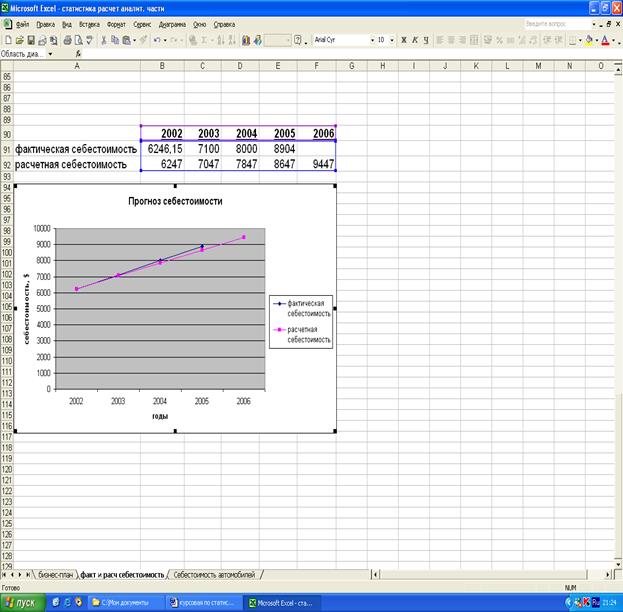
Task: Click the Fill Color bucket swatch
Action: point(588,40)
